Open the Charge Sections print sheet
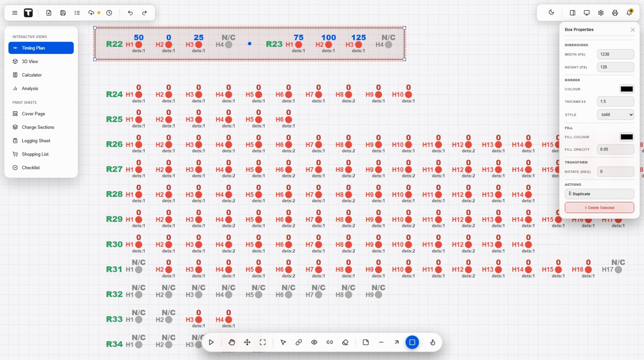The width and height of the screenshot is (644, 360). coord(41,127)
